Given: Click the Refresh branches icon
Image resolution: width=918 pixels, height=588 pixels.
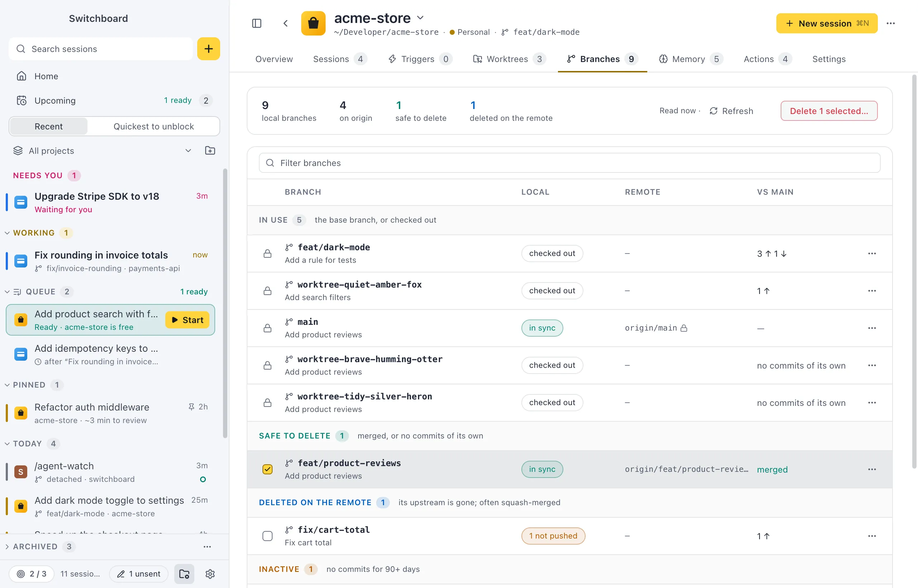Looking at the screenshot, I should click(713, 111).
